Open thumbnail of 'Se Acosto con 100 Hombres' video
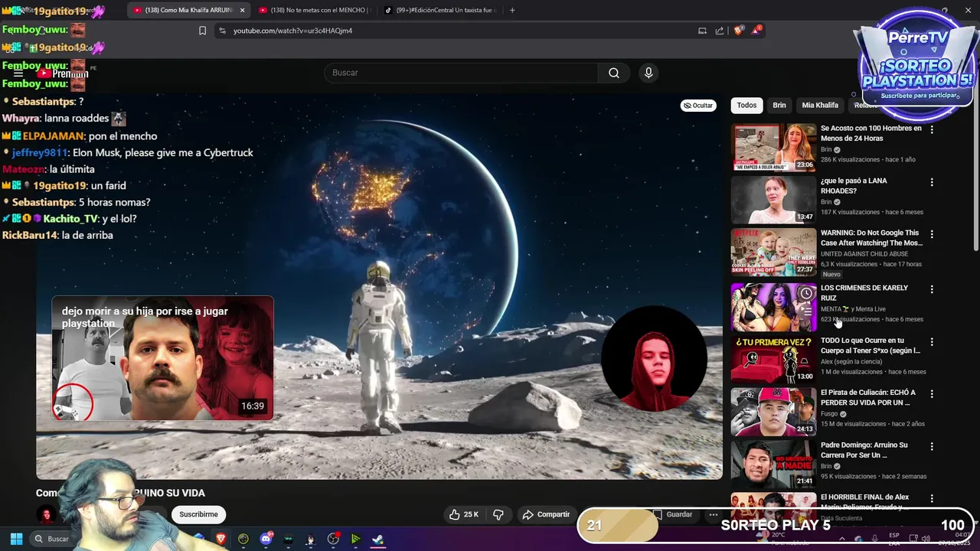Image resolution: width=980 pixels, height=551 pixels. click(x=773, y=148)
